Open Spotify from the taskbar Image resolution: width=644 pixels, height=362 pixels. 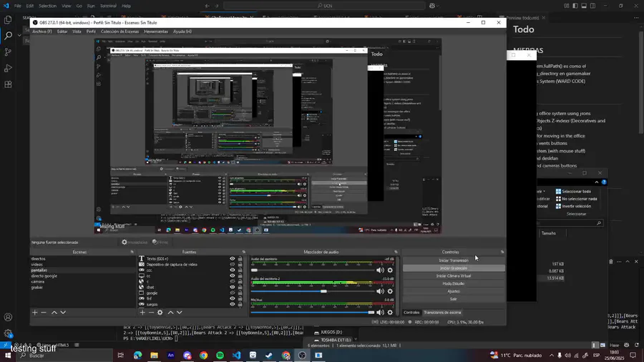(x=220, y=355)
